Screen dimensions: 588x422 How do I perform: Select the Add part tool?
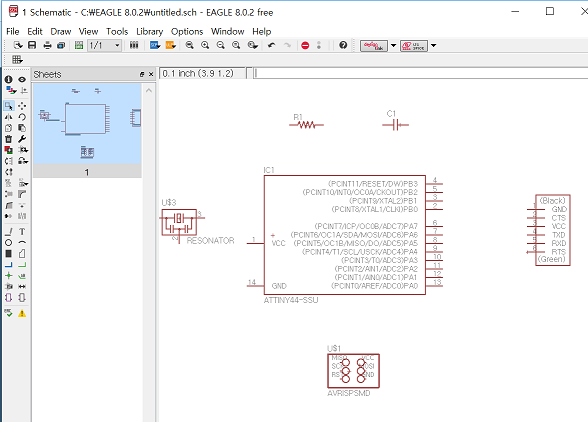pos(9,150)
